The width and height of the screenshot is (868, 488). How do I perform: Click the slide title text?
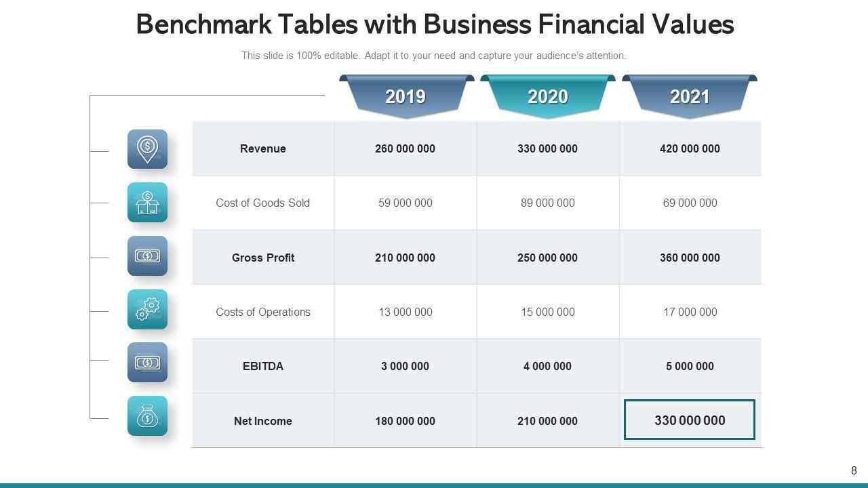coord(435,25)
